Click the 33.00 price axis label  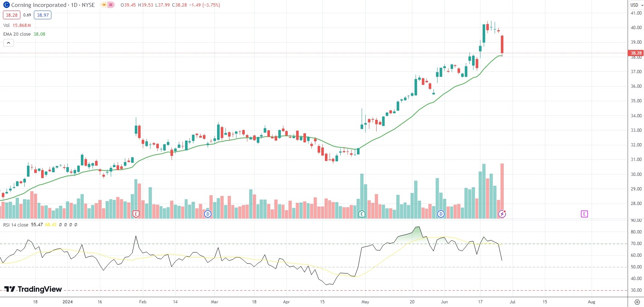[x=636, y=130]
